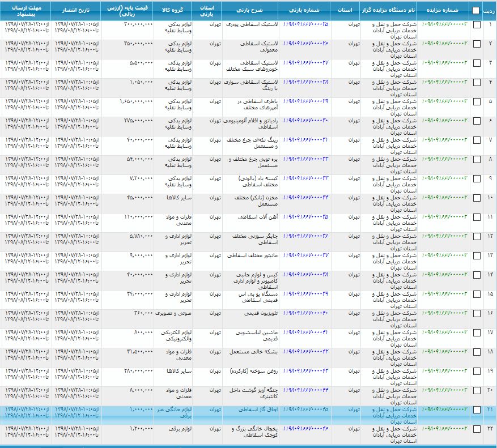Click the party number link in row 11
This screenshot has width=497, height=448.
coord(305,217)
